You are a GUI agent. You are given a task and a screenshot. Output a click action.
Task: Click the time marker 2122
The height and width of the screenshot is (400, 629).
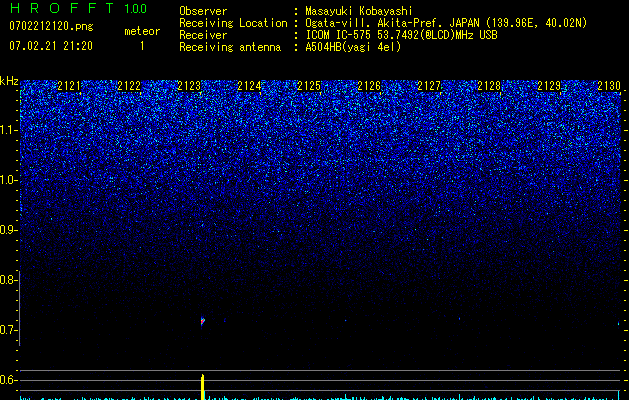pos(129,86)
